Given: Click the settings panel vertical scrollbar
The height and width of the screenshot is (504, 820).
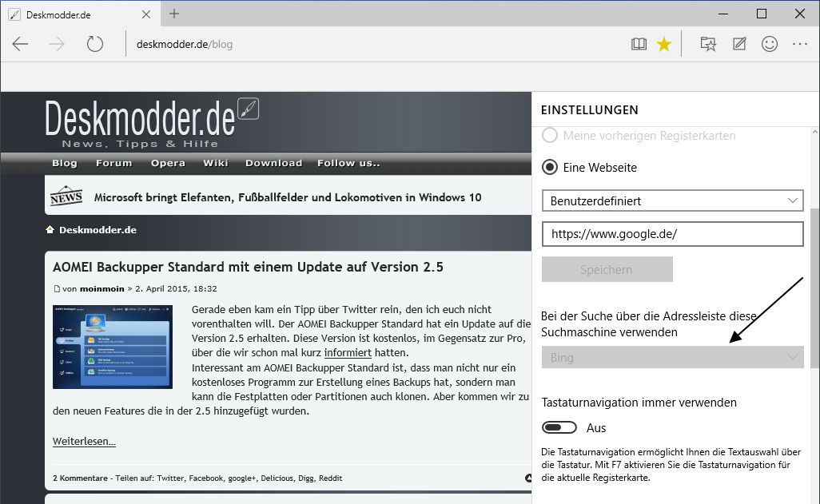Looking at the screenshot, I should coord(814,280).
